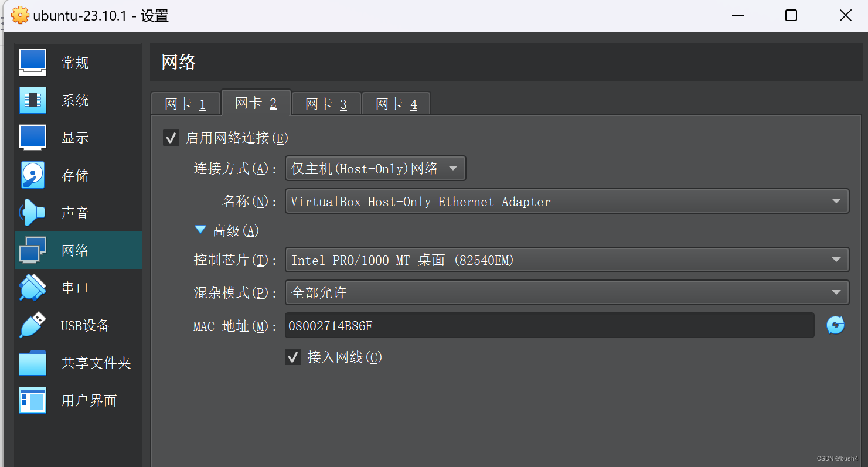Click the settings gear icon in title bar
Image resolution: width=868 pixels, height=467 pixels.
[x=20, y=15]
